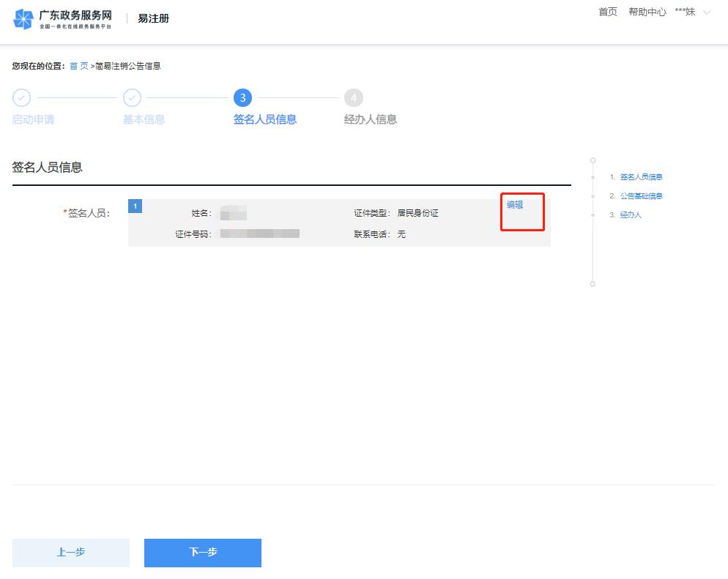This screenshot has width=728, height=579.
Task: Select the step 3 circle for 签名人员信息
Action: pyautogui.click(x=243, y=97)
